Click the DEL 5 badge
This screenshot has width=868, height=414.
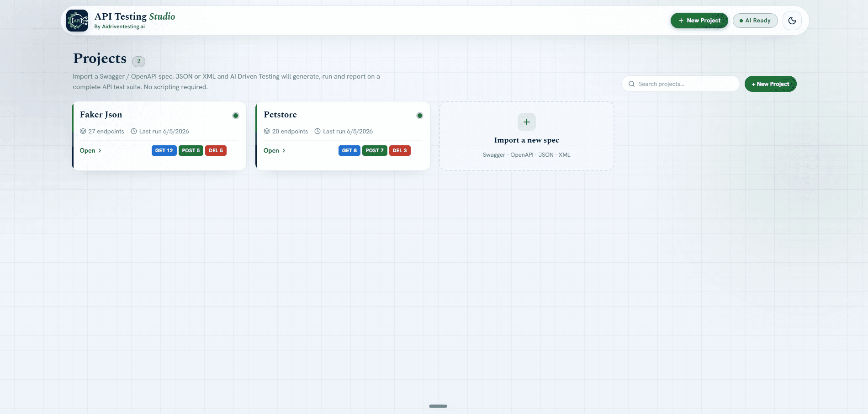(216, 150)
